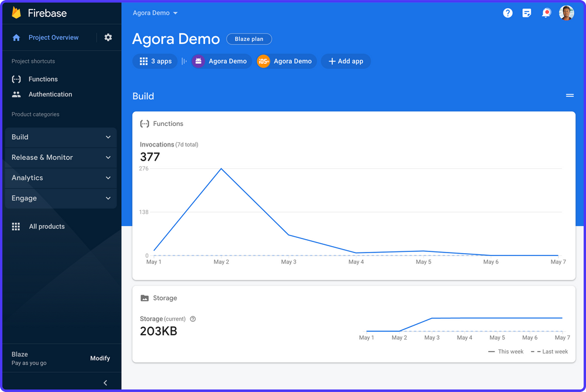Select the iOS Agora Demo app
The height and width of the screenshot is (392, 586).
(285, 60)
